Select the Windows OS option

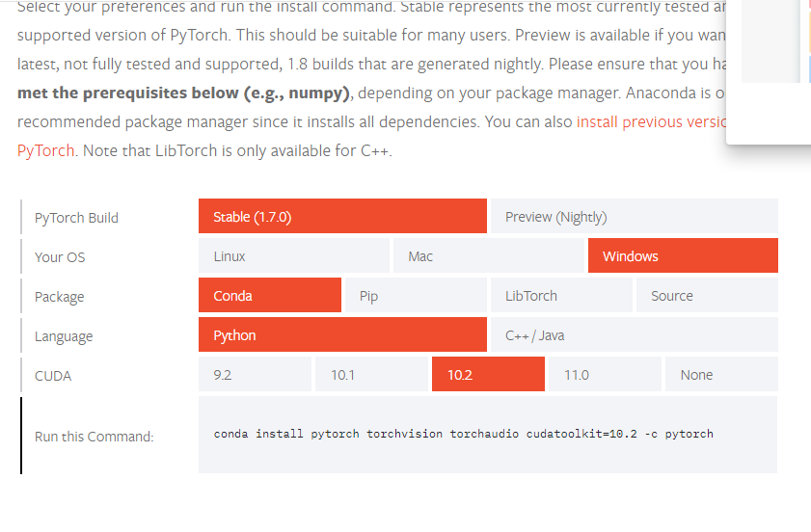pyautogui.click(x=683, y=256)
